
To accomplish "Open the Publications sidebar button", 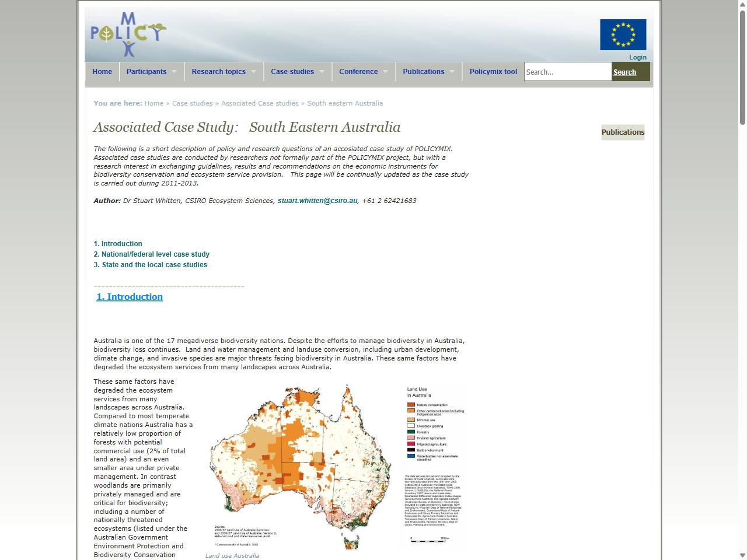I will tap(623, 132).
